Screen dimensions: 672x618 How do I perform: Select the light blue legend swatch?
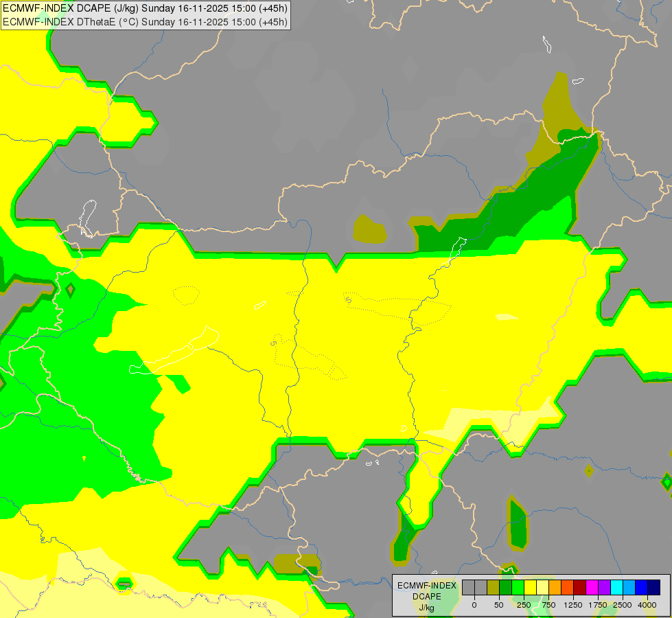coord(629,588)
